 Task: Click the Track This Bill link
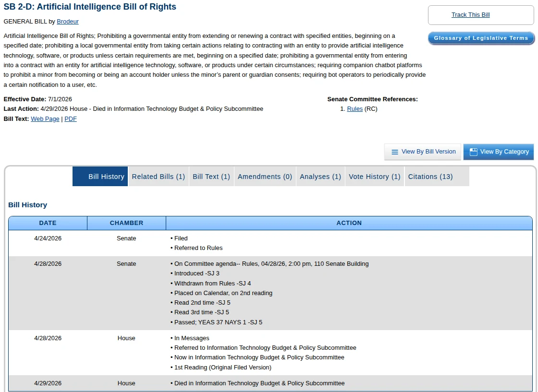tap(470, 15)
